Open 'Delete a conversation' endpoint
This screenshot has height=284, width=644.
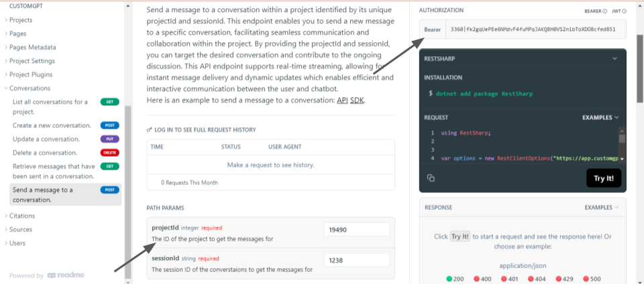[66, 153]
